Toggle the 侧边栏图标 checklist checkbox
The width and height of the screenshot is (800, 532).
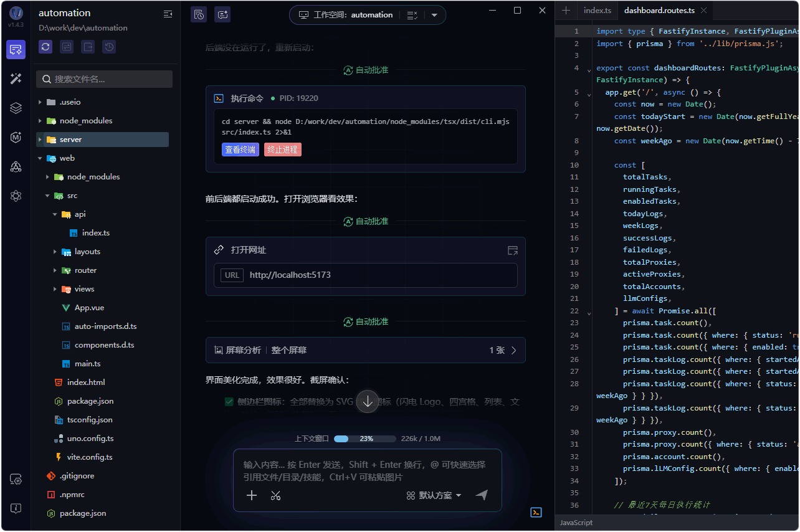(229, 402)
